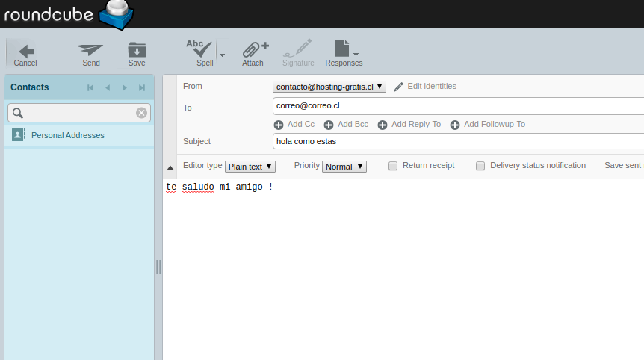Viewport: 644px width, 360px height.
Task: Open the Edit identities link
Action: [432, 86]
